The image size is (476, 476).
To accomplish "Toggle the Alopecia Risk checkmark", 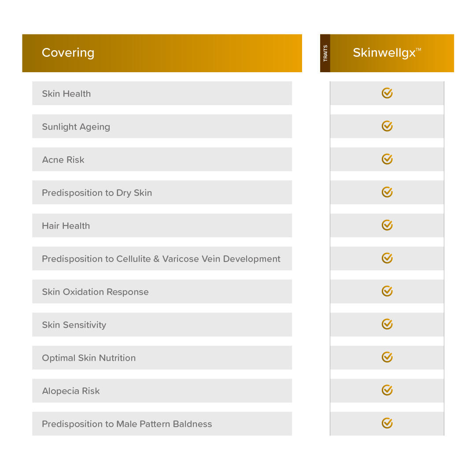I will [x=387, y=390].
